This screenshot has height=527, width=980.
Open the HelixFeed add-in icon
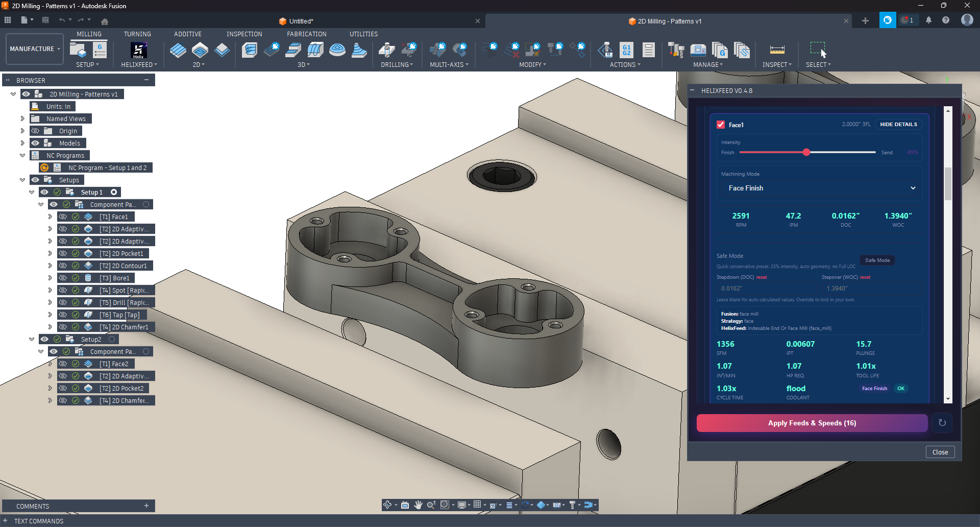138,51
